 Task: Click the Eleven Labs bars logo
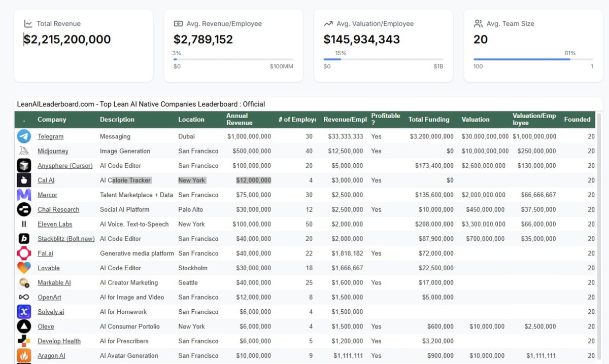(x=24, y=224)
